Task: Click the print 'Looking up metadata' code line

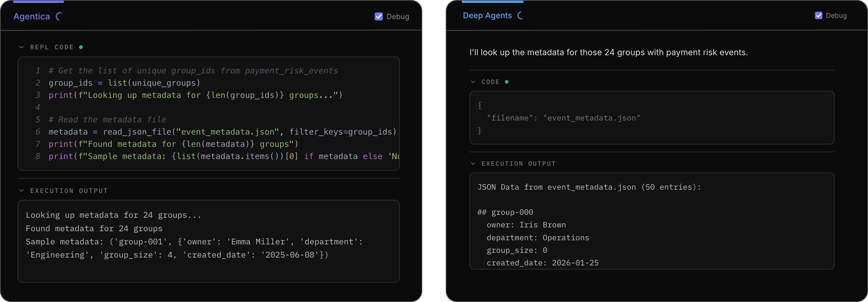Action: click(x=195, y=95)
